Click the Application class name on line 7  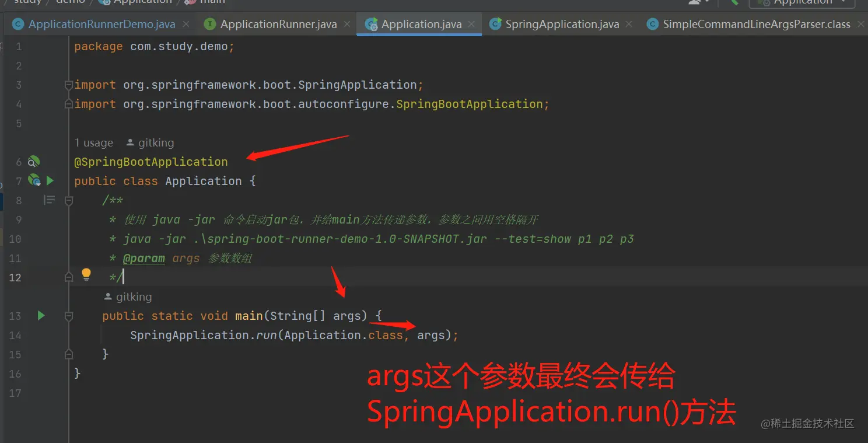(x=204, y=181)
